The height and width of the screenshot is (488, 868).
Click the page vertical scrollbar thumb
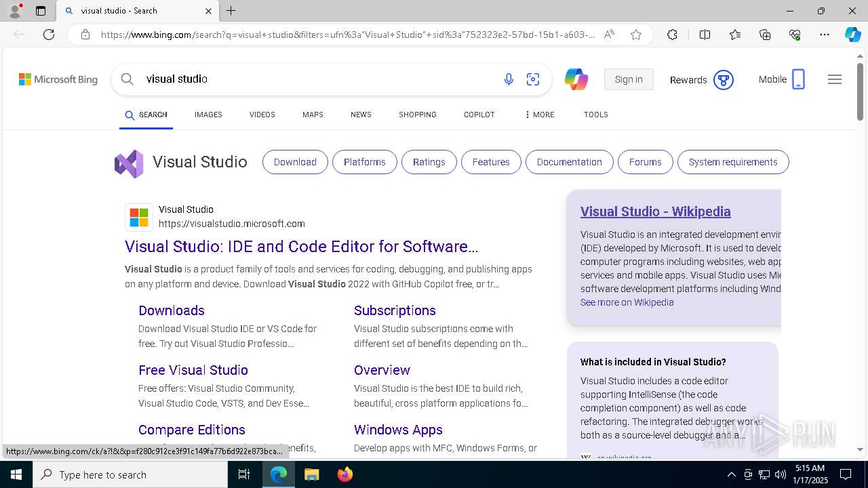pyautogui.click(x=861, y=91)
